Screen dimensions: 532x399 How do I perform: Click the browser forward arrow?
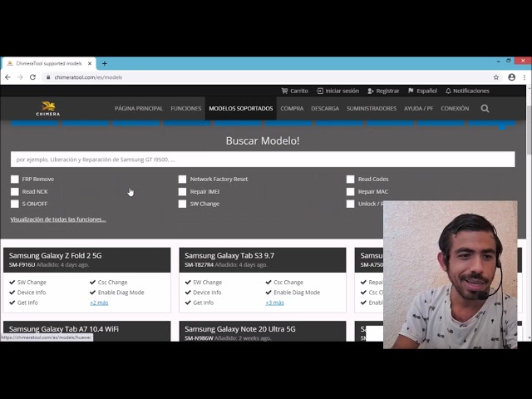[x=20, y=77]
